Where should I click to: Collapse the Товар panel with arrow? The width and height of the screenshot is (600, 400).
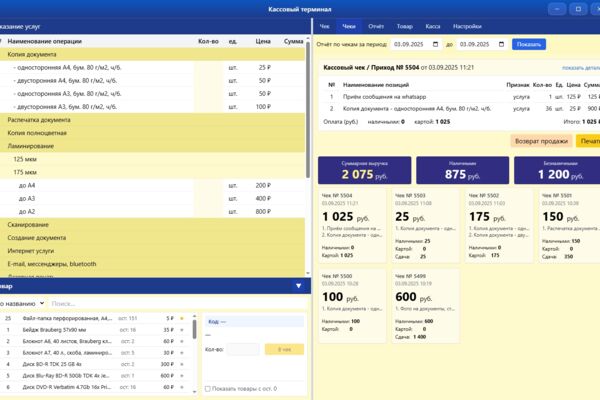pos(298,286)
